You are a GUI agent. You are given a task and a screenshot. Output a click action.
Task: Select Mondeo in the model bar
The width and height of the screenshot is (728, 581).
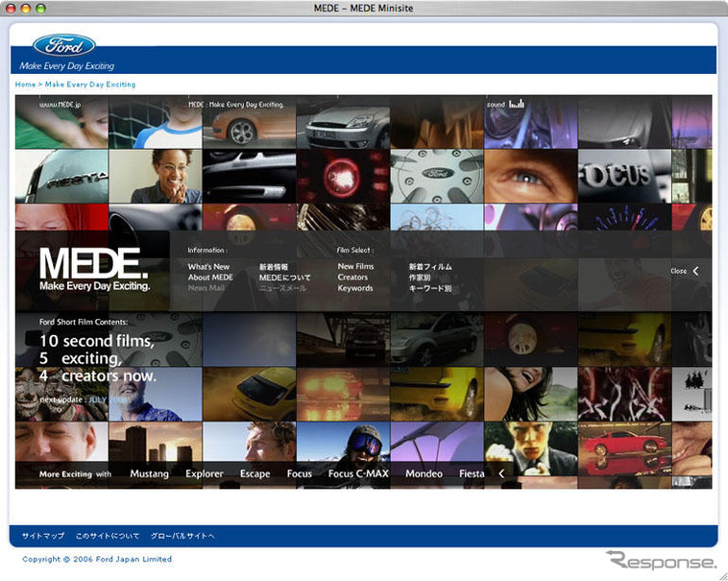424,473
